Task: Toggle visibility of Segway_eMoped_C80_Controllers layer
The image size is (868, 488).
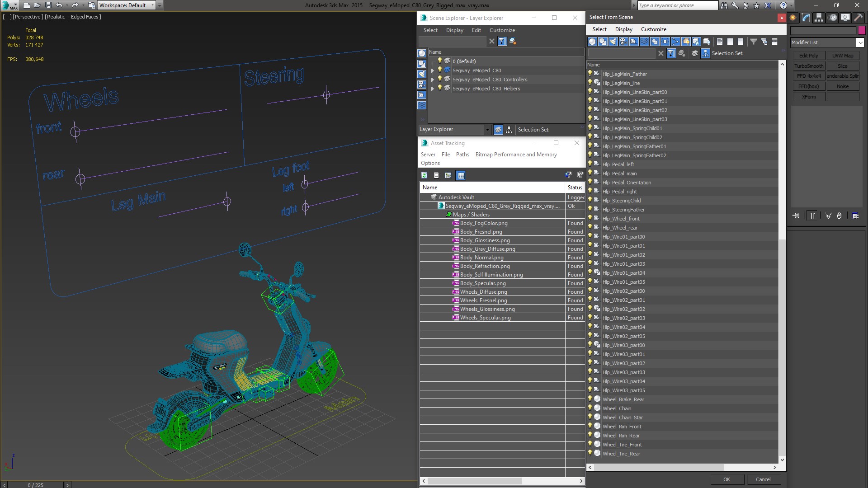Action: (441, 79)
